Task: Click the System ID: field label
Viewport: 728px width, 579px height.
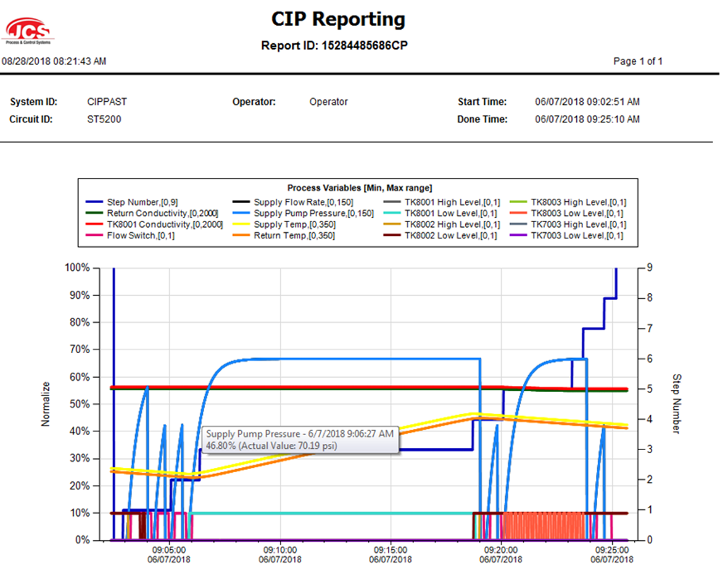Action: click(x=33, y=102)
